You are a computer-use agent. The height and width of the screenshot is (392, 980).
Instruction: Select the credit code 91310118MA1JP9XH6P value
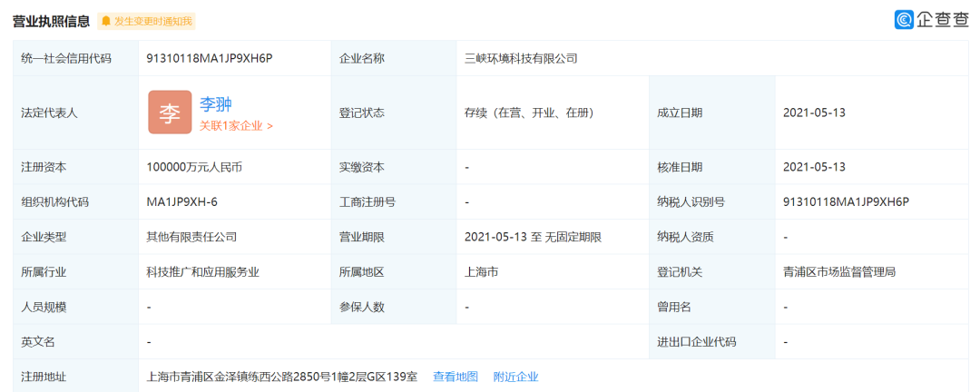pyautogui.click(x=210, y=58)
